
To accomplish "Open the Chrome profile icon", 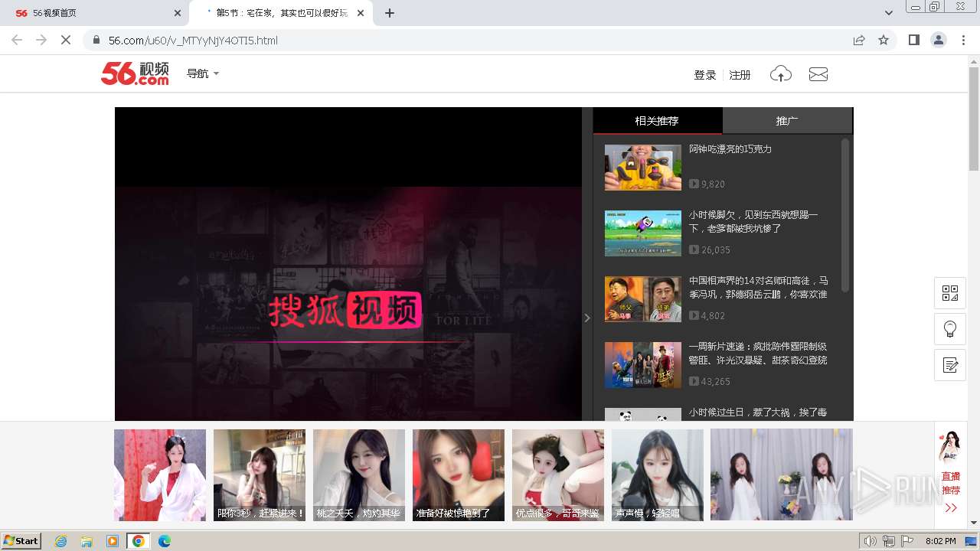I will point(939,40).
